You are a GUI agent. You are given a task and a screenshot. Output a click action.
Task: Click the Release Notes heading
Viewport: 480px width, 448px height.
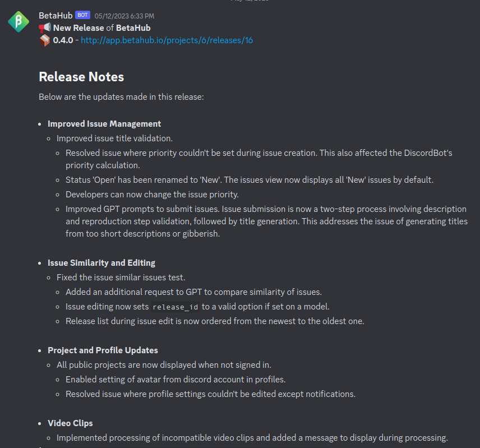tap(81, 77)
